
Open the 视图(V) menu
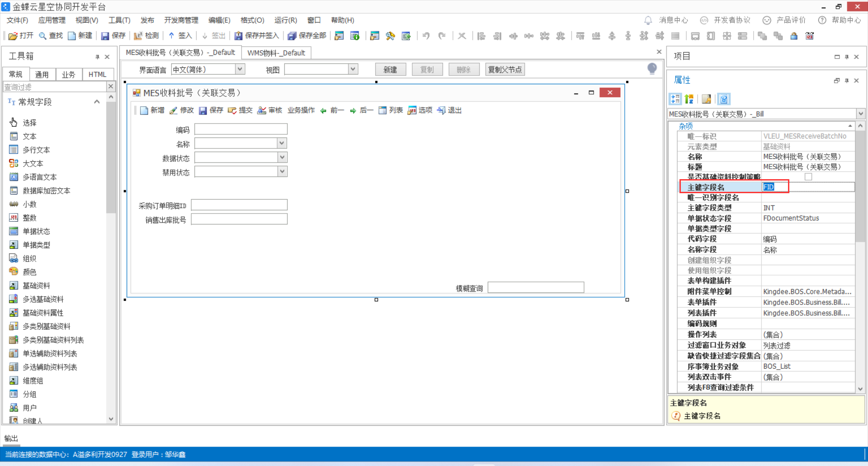click(x=87, y=20)
